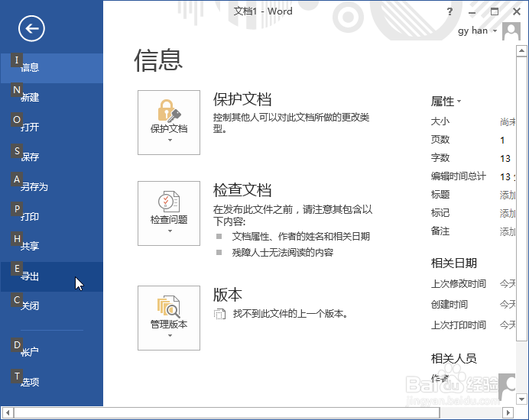Open the 打开 (Open) page
Viewport: 529px width, 420px height.
[x=52, y=128]
